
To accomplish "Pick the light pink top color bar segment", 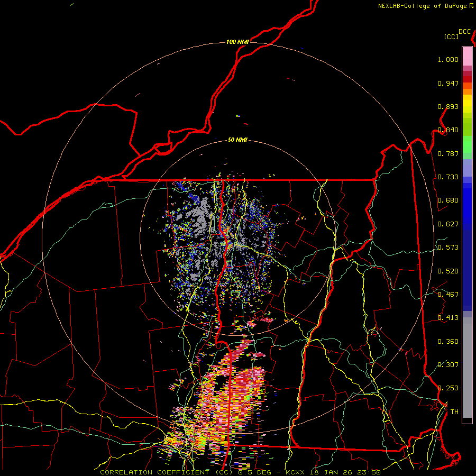I will click(467, 56).
